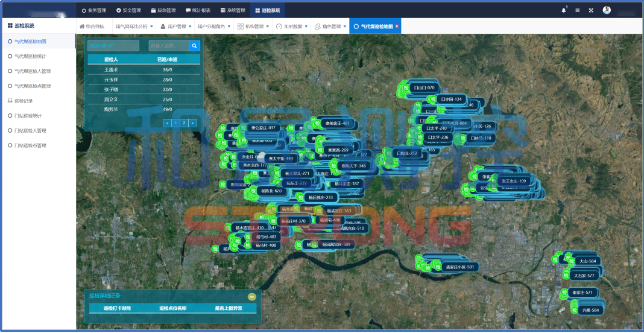This screenshot has height=333, width=644.
Task: Close the 机构管理 tab
Action: [x=267, y=27]
